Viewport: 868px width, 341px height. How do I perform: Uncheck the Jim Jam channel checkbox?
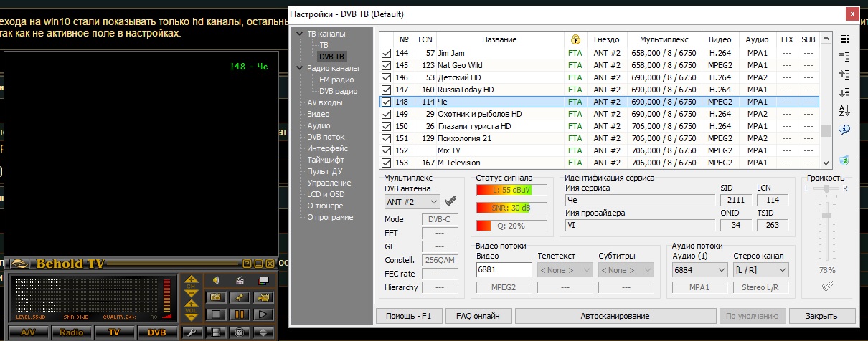pos(387,53)
